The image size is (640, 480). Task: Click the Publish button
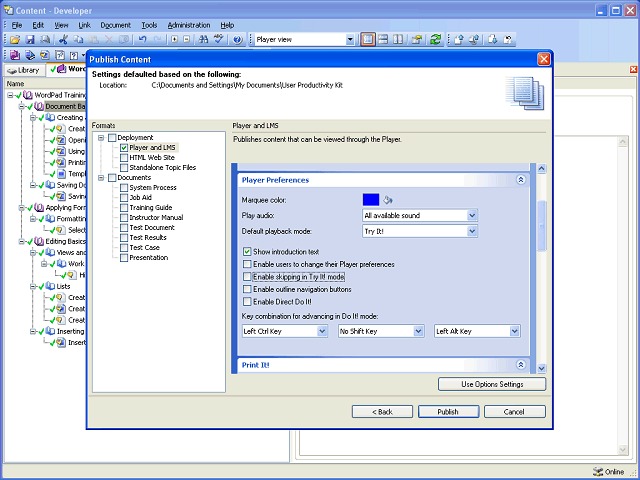click(x=448, y=412)
